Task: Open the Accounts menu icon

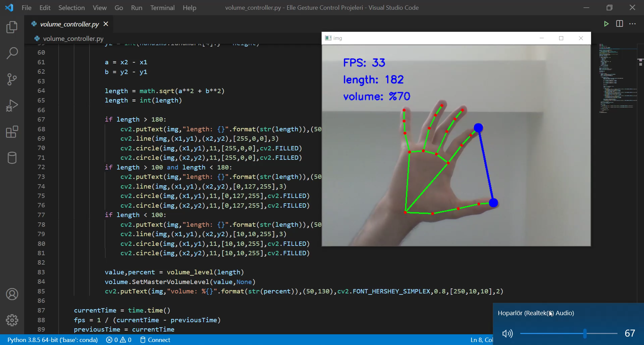Action: click(12, 294)
